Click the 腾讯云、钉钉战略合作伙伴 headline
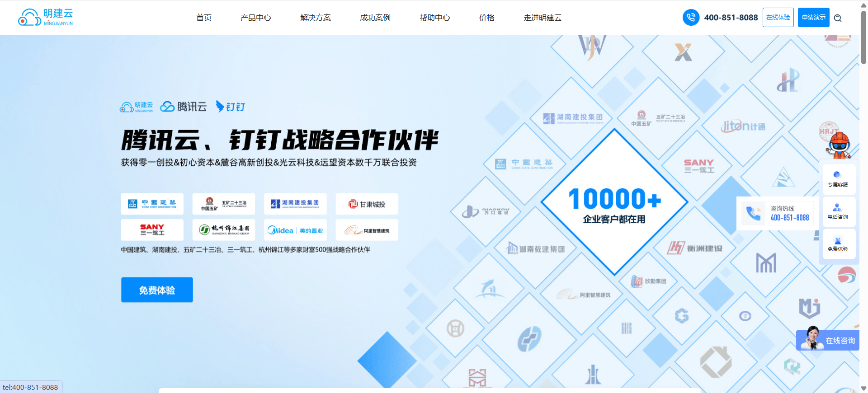Image resolution: width=868 pixels, height=393 pixels. pyautogui.click(x=279, y=140)
